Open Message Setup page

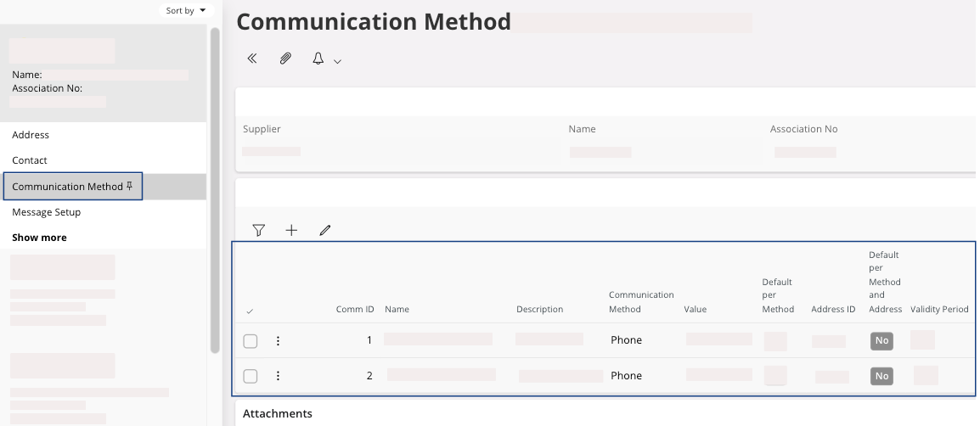[x=46, y=212]
